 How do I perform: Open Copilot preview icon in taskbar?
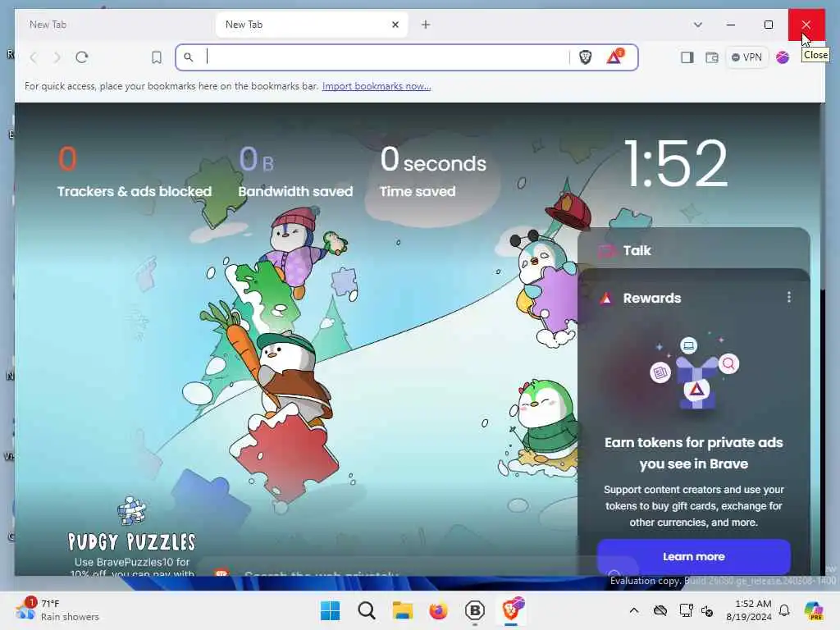click(x=814, y=610)
